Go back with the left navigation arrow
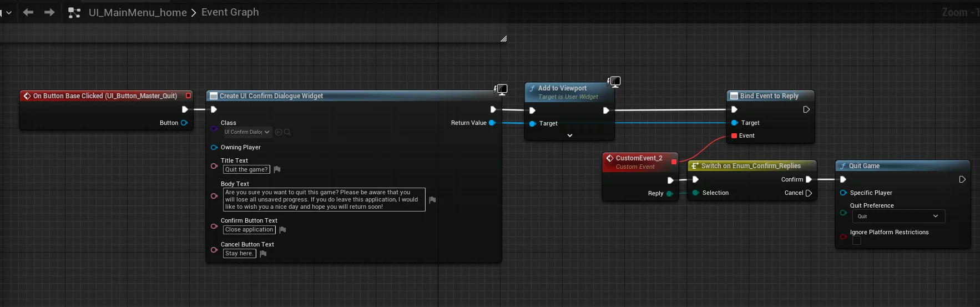 coord(28,12)
